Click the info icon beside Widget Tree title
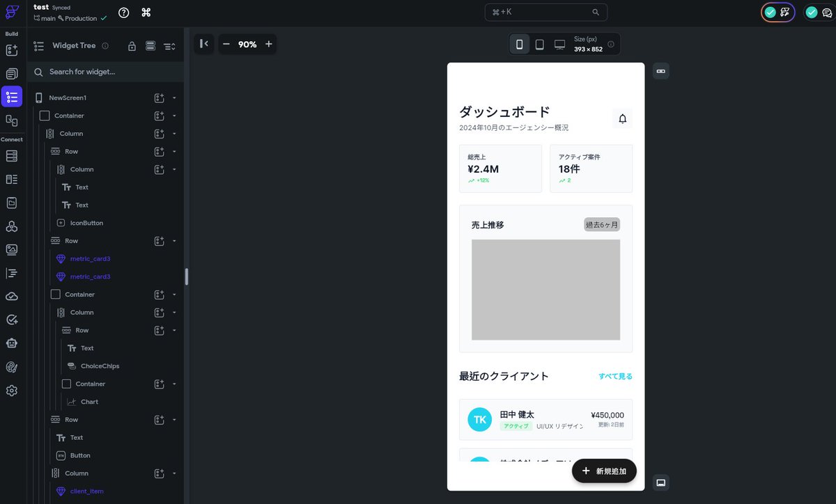The width and height of the screenshot is (836, 504). point(105,46)
